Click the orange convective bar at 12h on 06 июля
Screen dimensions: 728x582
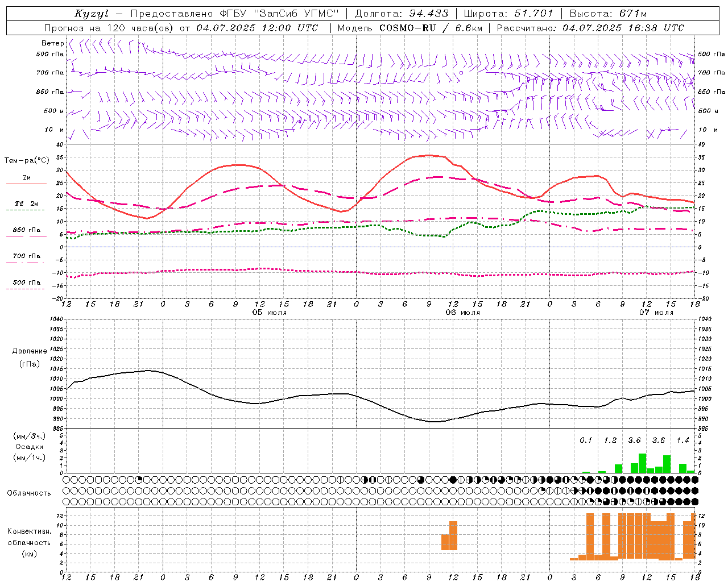pyautogui.click(x=453, y=535)
